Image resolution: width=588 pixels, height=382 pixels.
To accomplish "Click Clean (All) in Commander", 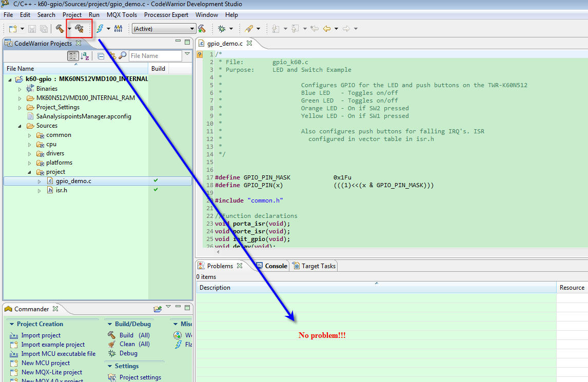I will click(x=134, y=344).
